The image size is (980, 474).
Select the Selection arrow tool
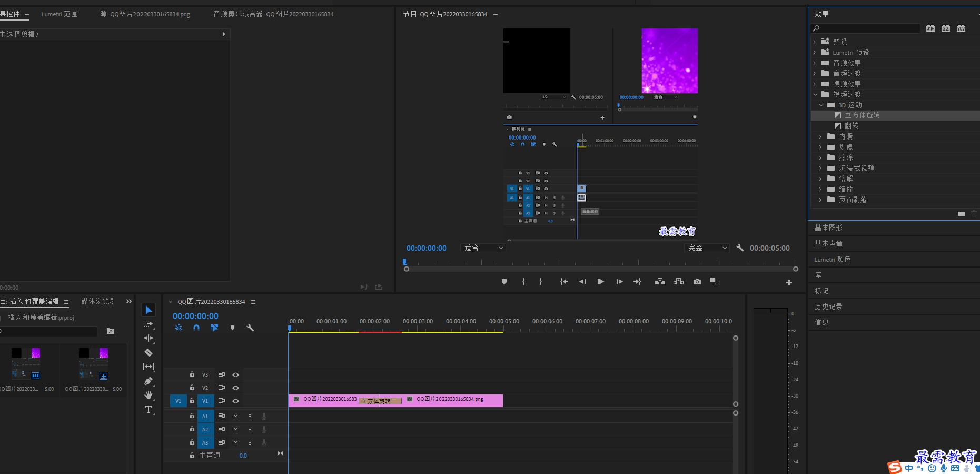coord(149,310)
